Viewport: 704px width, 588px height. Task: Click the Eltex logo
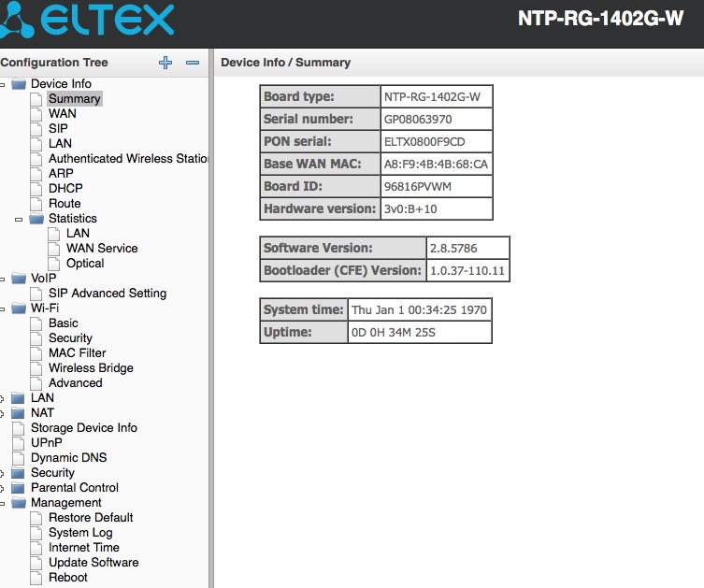pos(85,21)
